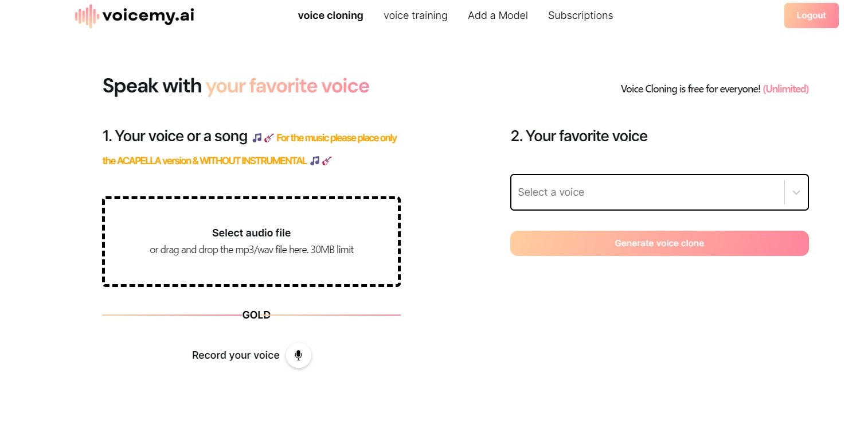The image size is (868, 427).
Task: Click Select audio file text
Action: (251, 233)
